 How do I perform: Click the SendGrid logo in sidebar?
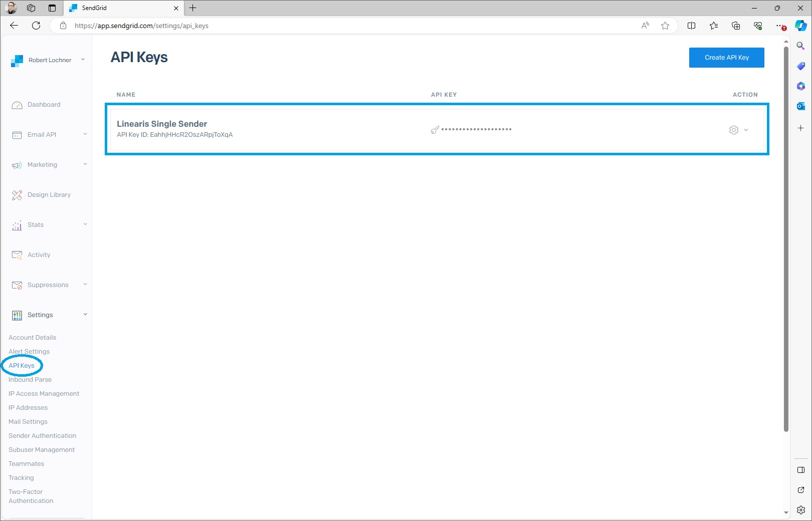coord(17,61)
